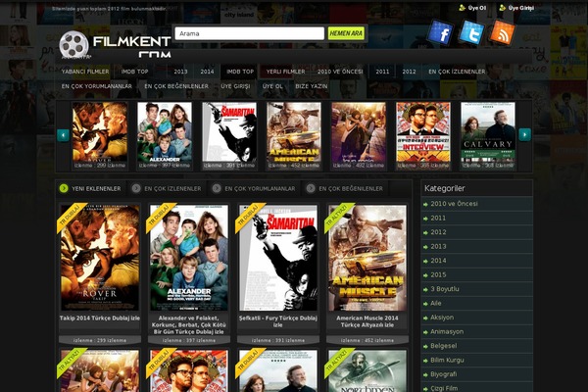The image size is (588, 392).
Task: Click the green arrow next to Belgesel category
Action: pyautogui.click(x=425, y=347)
